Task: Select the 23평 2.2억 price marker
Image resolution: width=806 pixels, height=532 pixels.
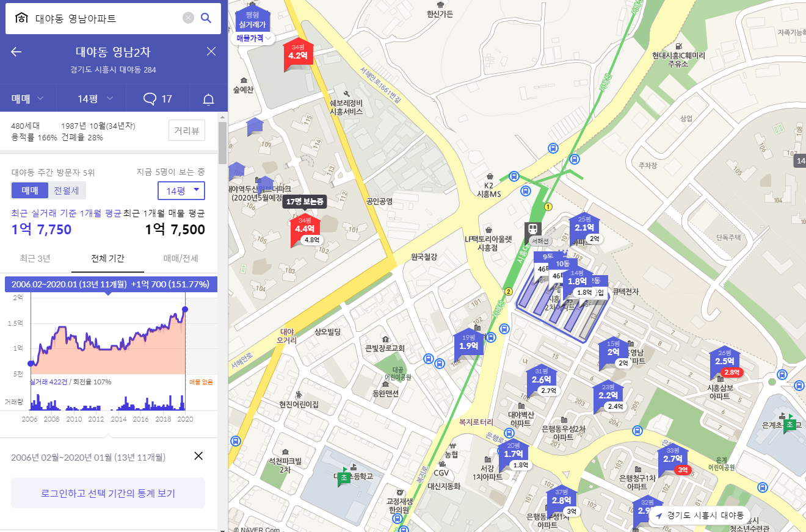Action: coord(608,395)
